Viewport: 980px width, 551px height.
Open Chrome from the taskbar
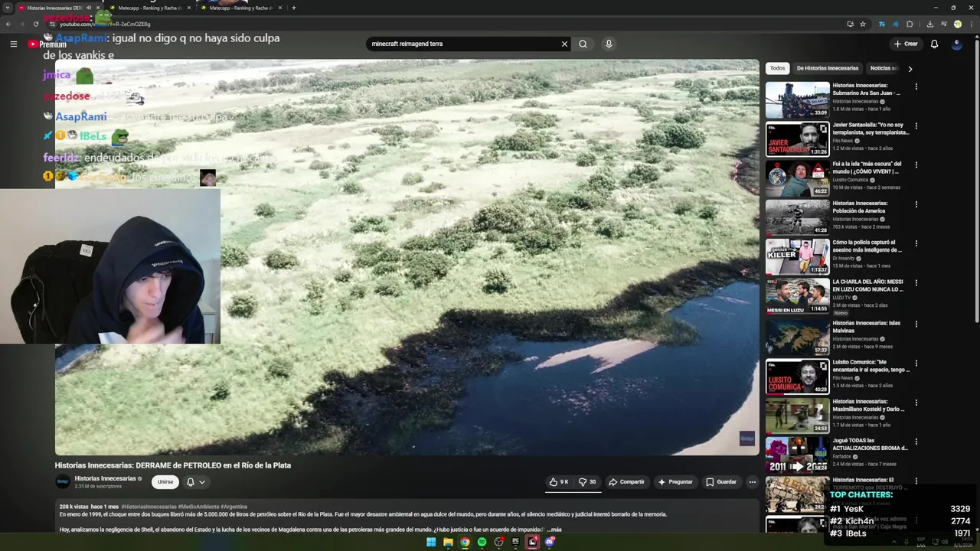[x=465, y=542]
